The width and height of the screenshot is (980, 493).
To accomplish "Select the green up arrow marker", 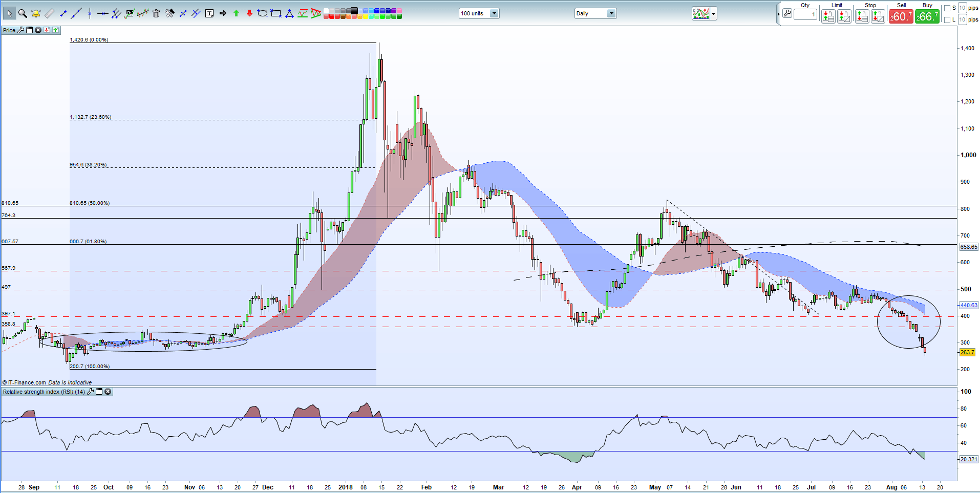I will (236, 13).
